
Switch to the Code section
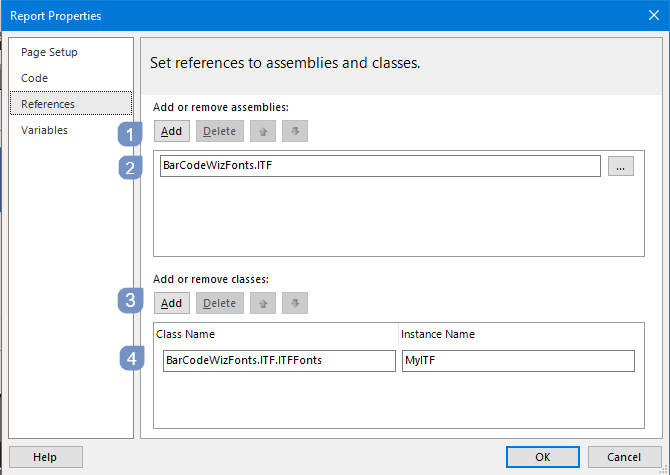coord(35,78)
